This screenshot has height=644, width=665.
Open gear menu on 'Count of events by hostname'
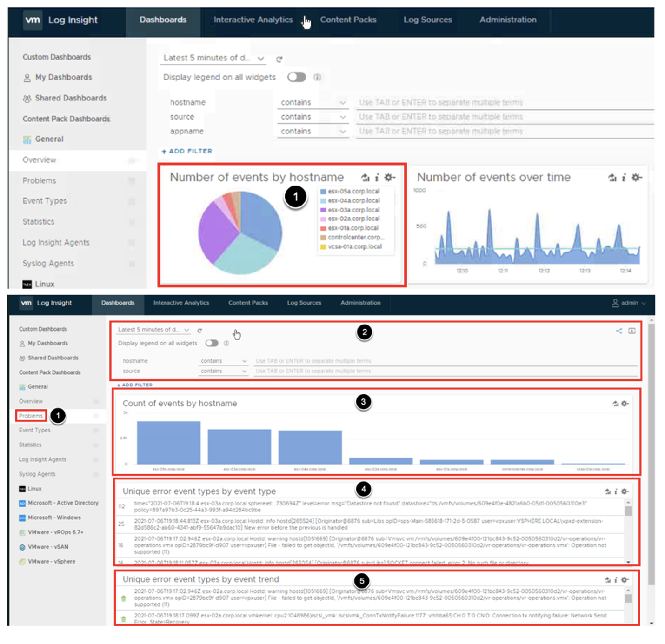coord(625,404)
